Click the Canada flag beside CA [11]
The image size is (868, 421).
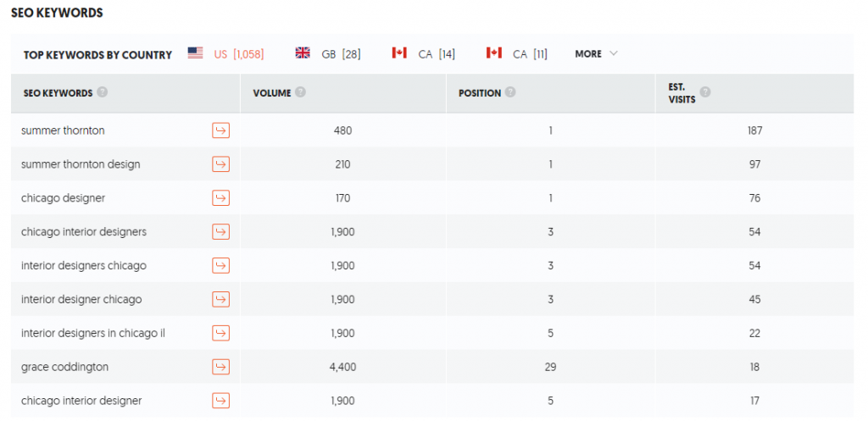pos(494,53)
